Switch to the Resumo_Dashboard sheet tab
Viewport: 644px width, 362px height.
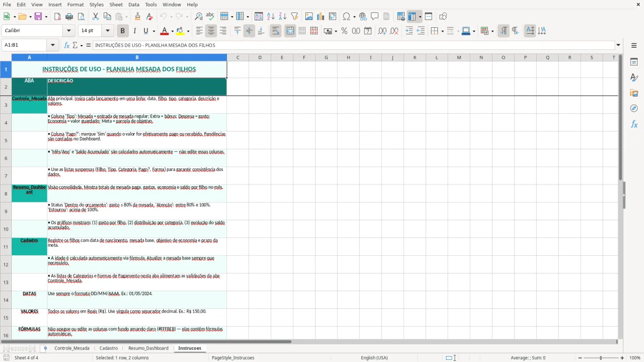pyautogui.click(x=148, y=348)
